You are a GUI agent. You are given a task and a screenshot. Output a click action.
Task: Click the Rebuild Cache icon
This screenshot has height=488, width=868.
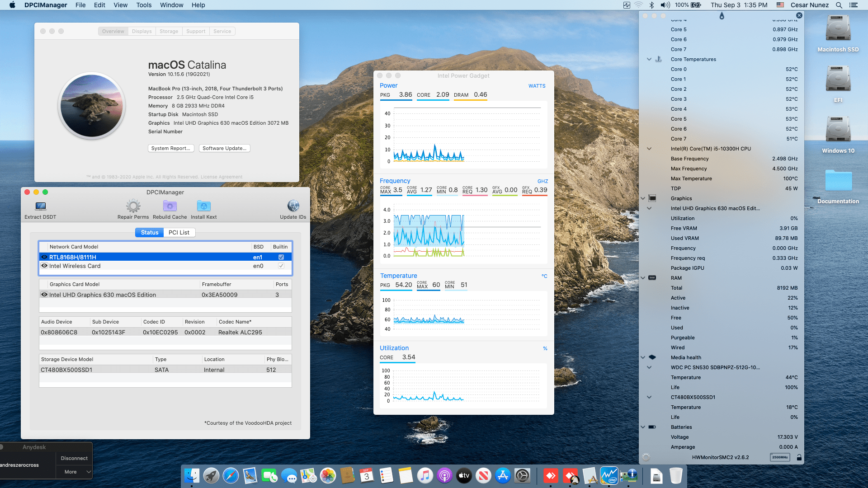(170, 206)
